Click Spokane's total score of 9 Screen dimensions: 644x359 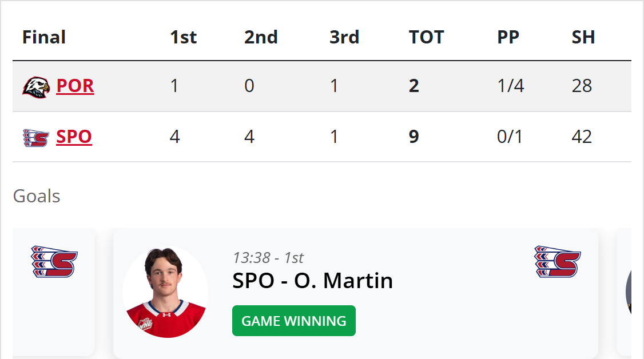(414, 137)
